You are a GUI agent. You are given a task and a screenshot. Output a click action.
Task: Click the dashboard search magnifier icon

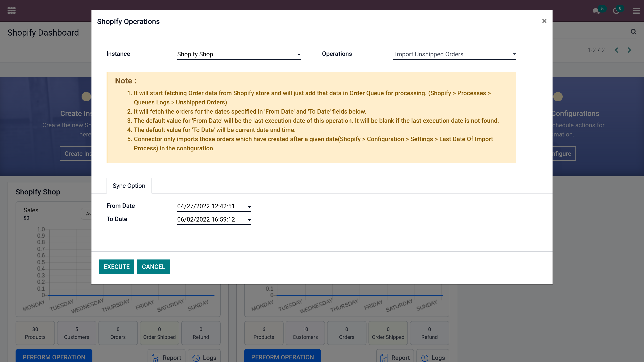[x=633, y=32]
